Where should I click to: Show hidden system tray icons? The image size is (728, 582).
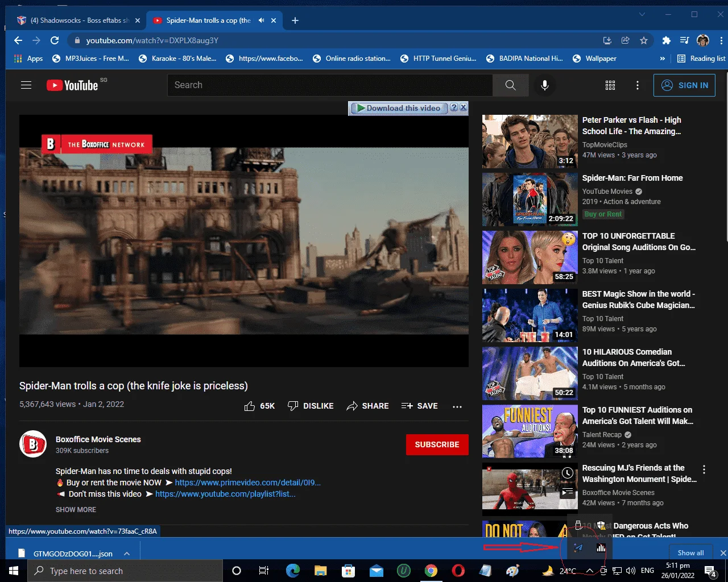click(590, 571)
